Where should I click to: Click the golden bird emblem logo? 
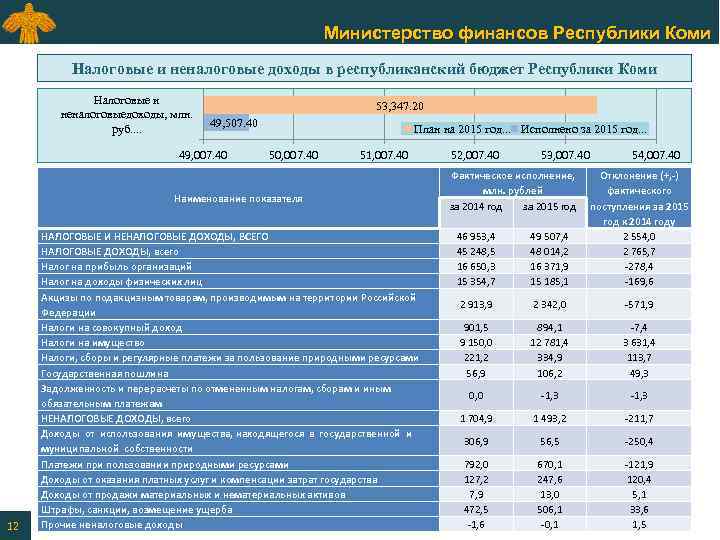28,22
